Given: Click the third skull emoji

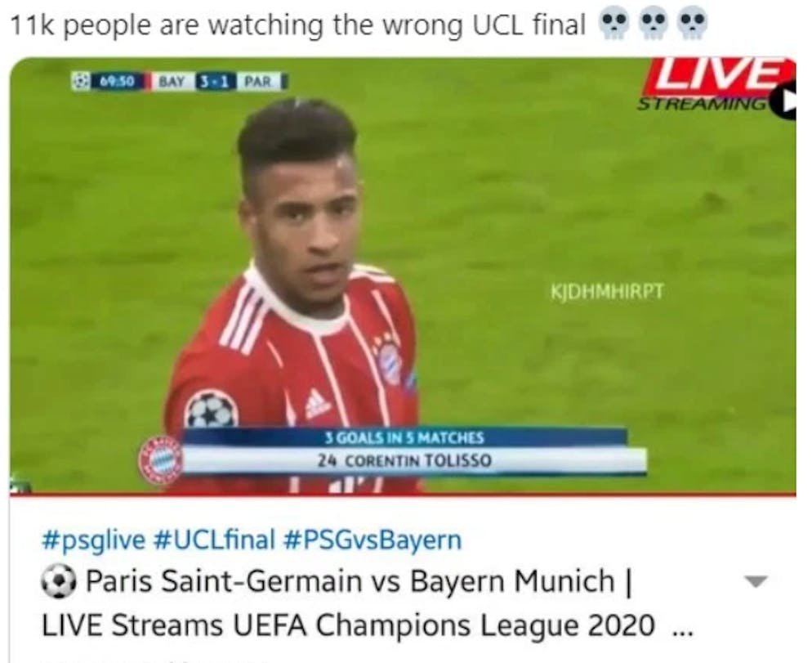Looking at the screenshot, I should (x=693, y=24).
